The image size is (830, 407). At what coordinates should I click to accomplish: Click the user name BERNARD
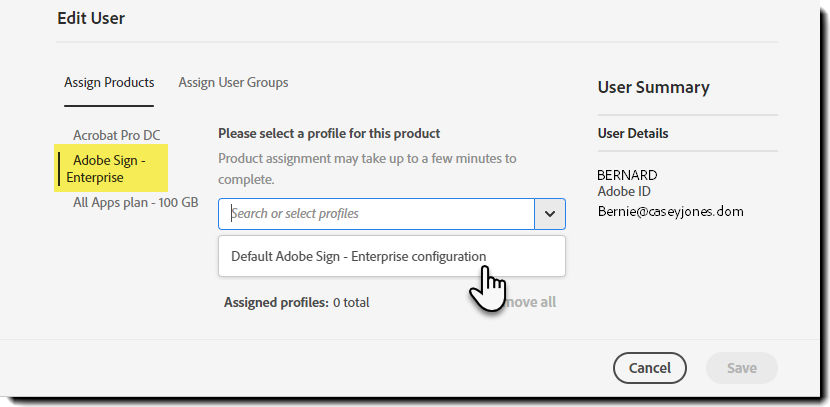627,175
